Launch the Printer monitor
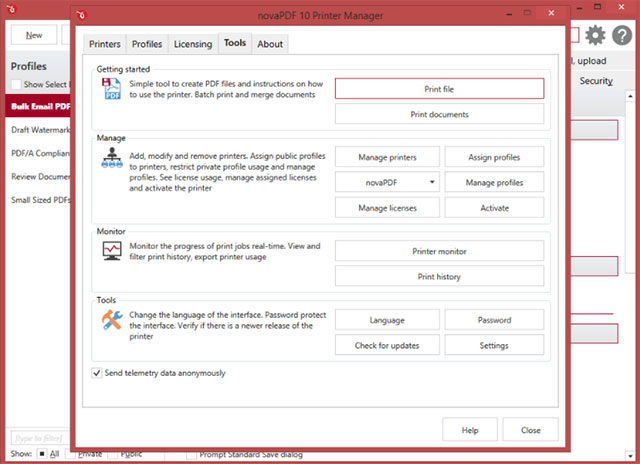The width and height of the screenshot is (640, 464). pyautogui.click(x=439, y=251)
